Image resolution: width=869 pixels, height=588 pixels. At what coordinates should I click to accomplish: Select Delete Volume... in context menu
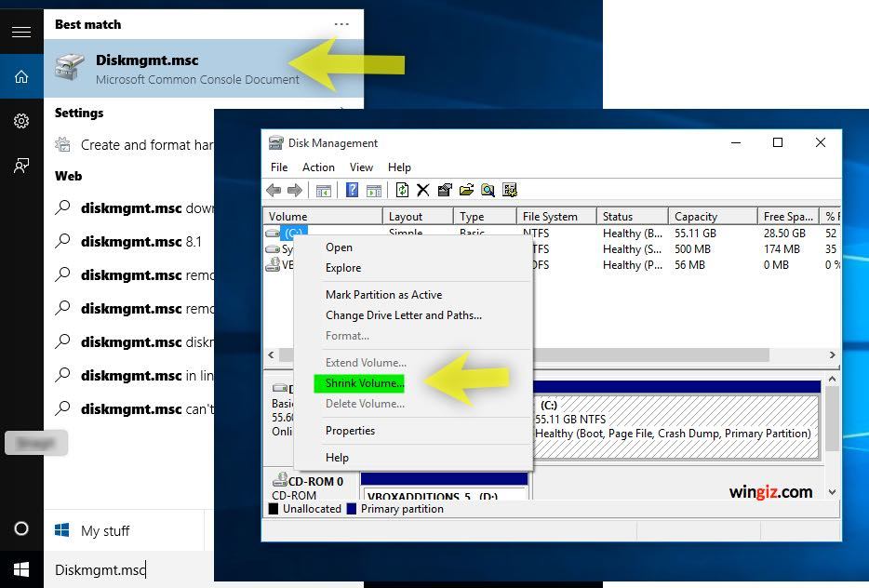point(413,404)
